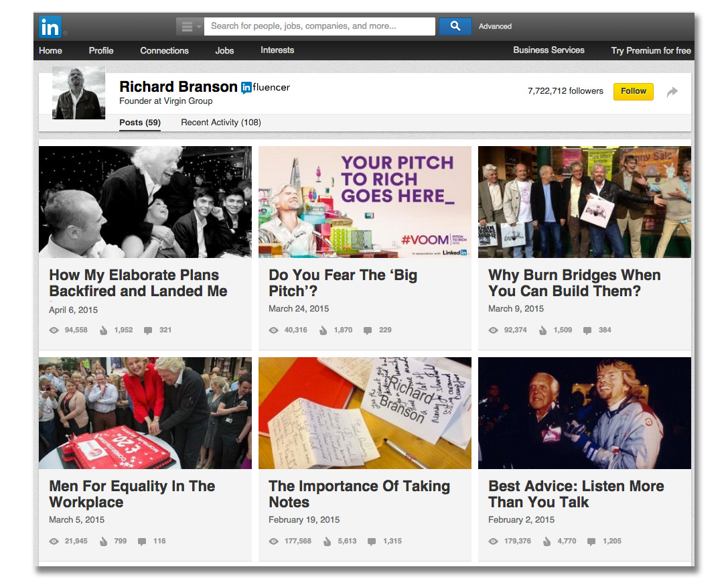The height and width of the screenshot is (583, 728).
Task: Open the Interests menu
Action: [x=277, y=50]
